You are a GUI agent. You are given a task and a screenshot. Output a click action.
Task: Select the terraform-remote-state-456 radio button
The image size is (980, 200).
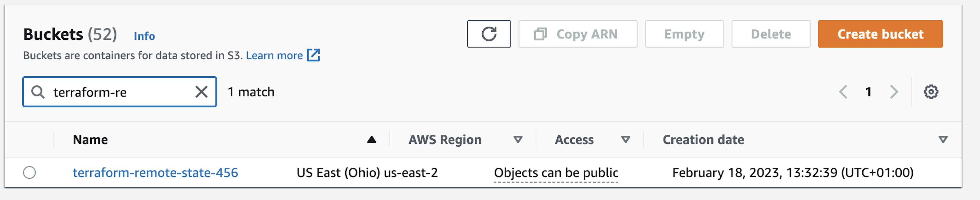click(x=29, y=173)
